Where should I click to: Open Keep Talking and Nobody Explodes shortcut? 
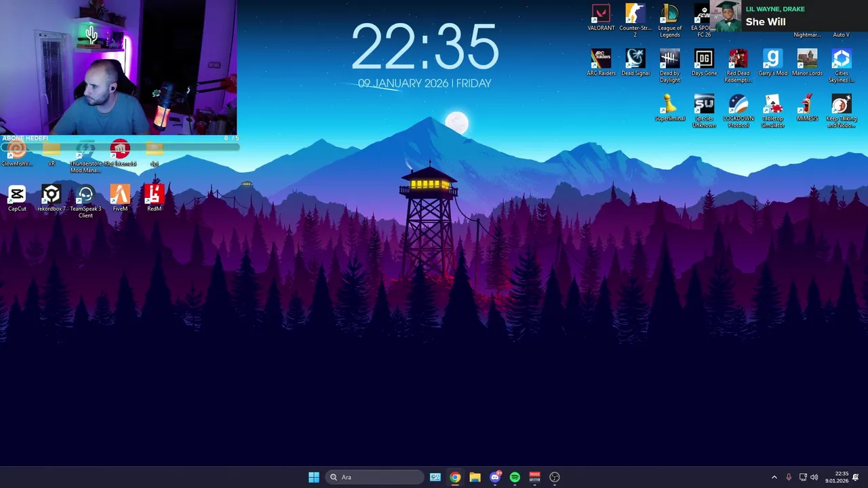pyautogui.click(x=842, y=111)
